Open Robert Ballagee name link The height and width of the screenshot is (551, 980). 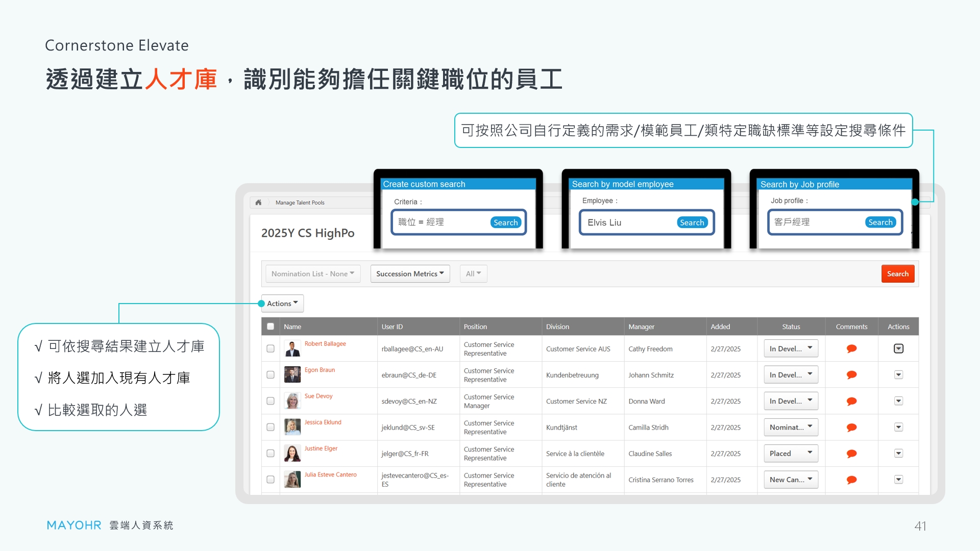coord(325,344)
